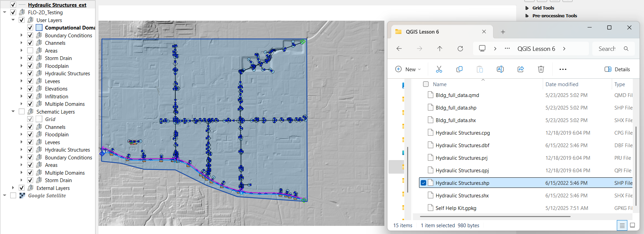Switch to large thumbnails view icon
Image resolution: width=644 pixels, height=234 pixels.
click(x=632, y=225)
